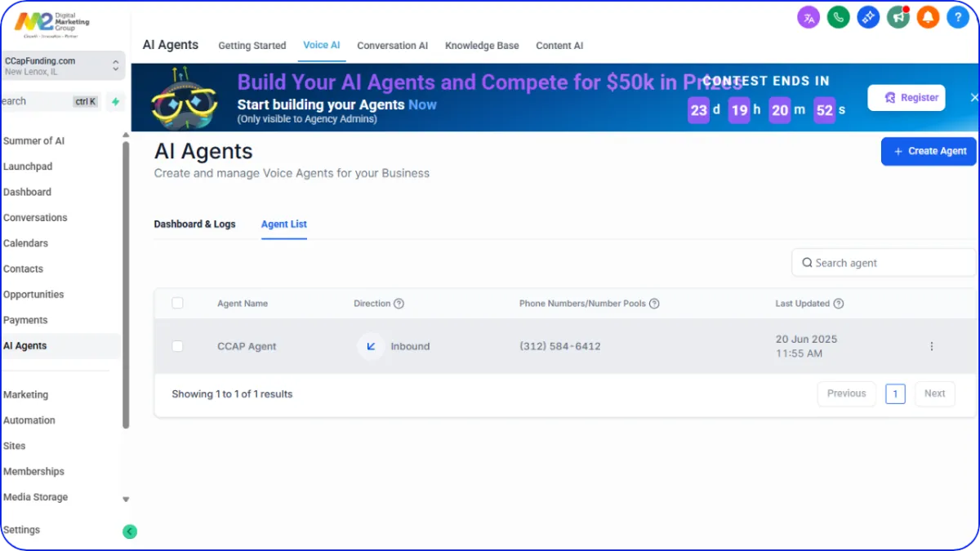Switch to the Content AI tab
980x551 pixels.
coord(559,46)
